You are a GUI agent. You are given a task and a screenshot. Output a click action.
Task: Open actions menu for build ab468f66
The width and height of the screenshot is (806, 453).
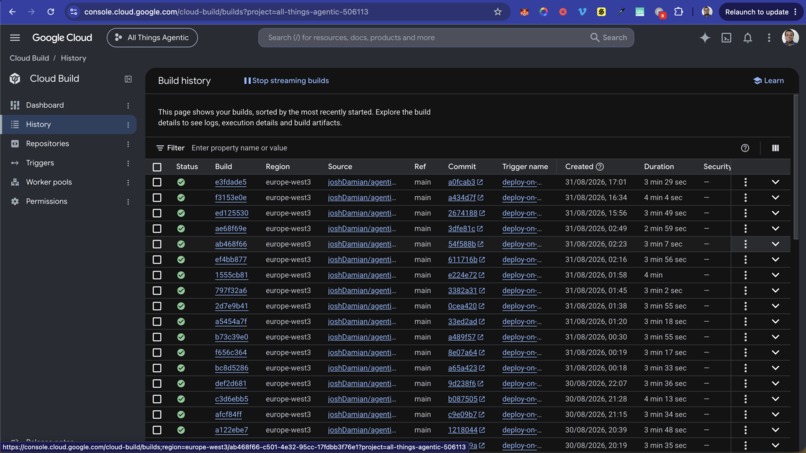(x=745, y=244)
